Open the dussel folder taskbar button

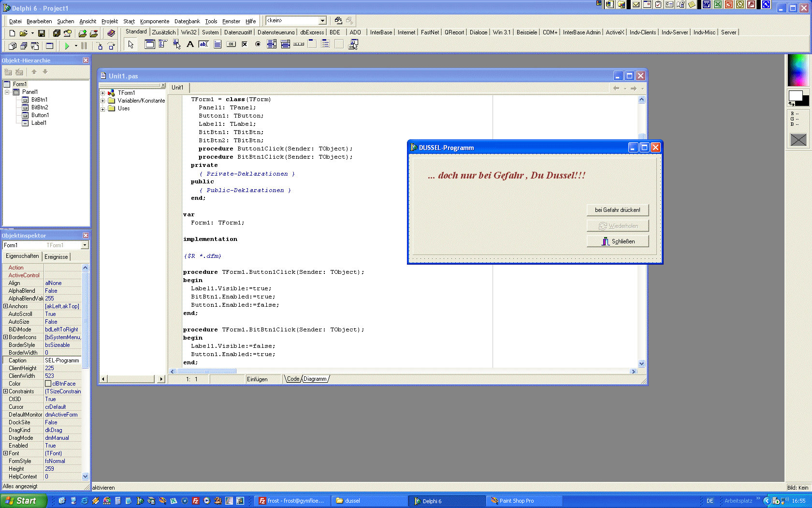369,501
